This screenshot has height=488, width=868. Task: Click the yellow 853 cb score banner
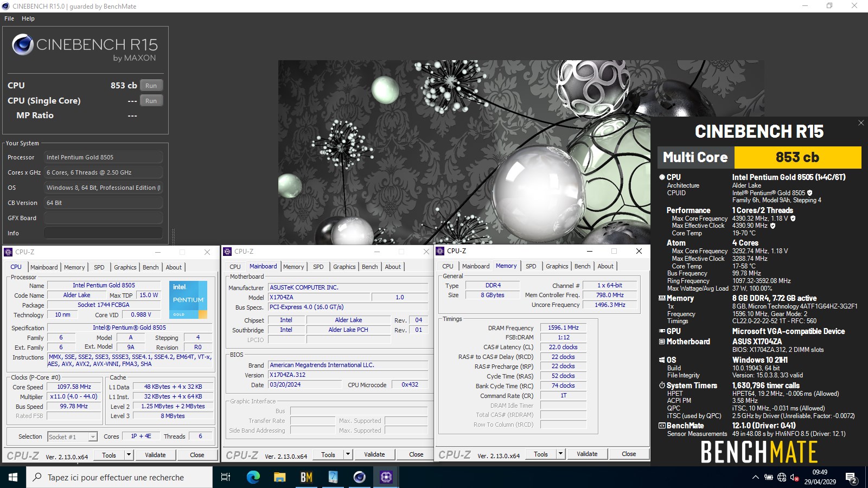797,157
